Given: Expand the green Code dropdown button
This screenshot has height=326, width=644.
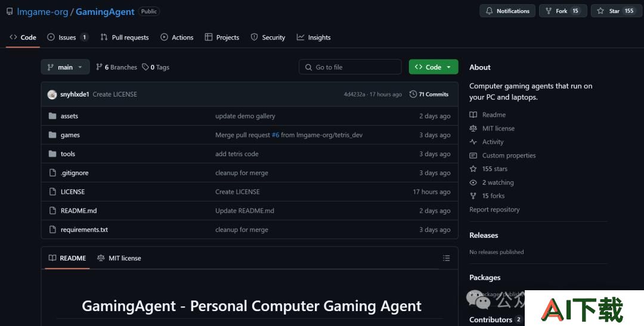Looking at the screenshot, I should click(434, 67).
